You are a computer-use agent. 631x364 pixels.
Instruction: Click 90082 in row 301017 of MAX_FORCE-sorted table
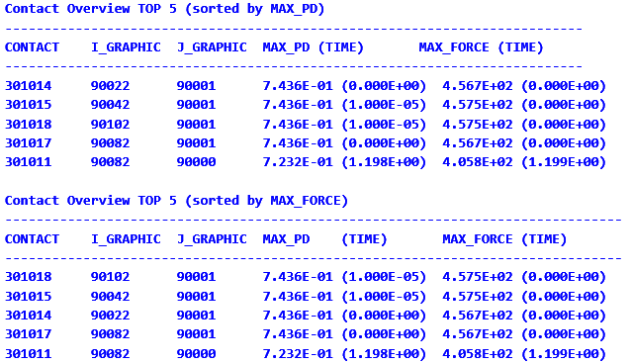click(x=110, y=333)
